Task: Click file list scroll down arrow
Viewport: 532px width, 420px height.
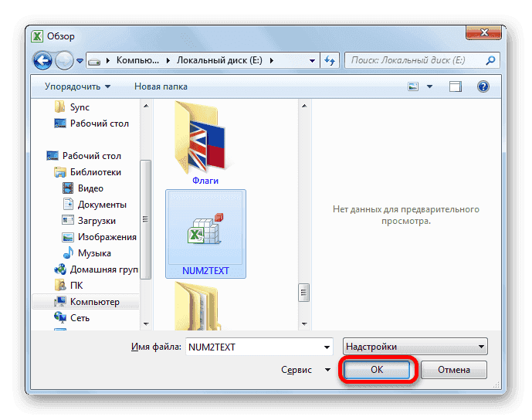Action: pyautogui.click(x=304, y=324)
